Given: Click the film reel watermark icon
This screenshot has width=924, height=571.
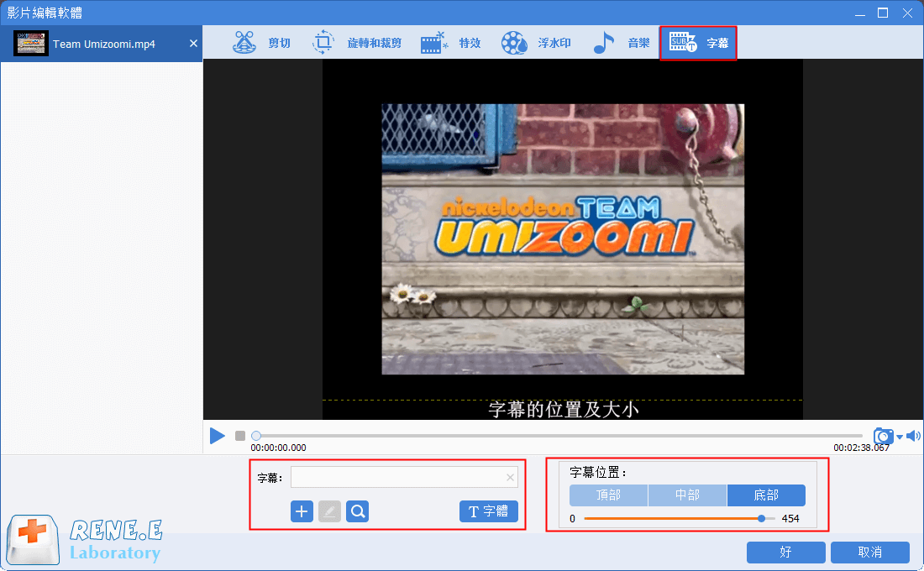Looking at the screenshot, I should [514, 43].
